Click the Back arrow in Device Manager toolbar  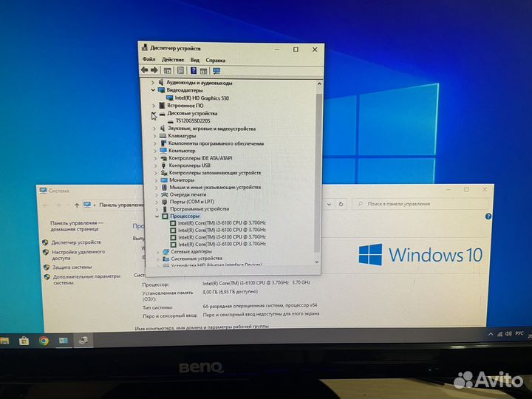[x=145, y=70]
